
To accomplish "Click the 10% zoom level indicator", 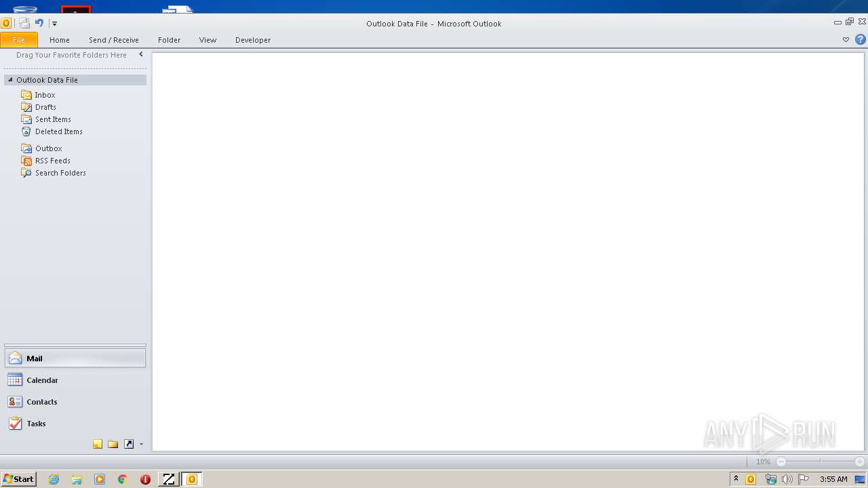I will (763, 462).
